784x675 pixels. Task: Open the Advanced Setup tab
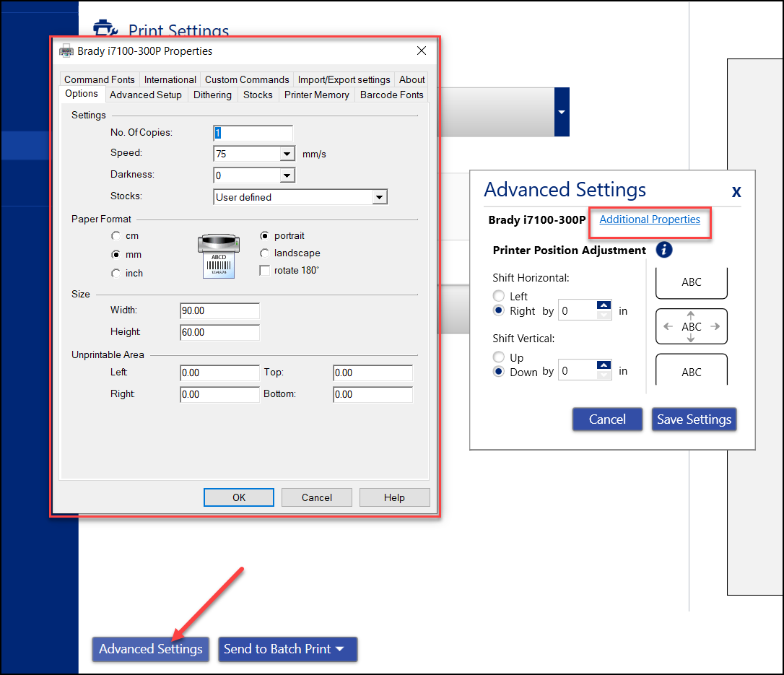146,95
